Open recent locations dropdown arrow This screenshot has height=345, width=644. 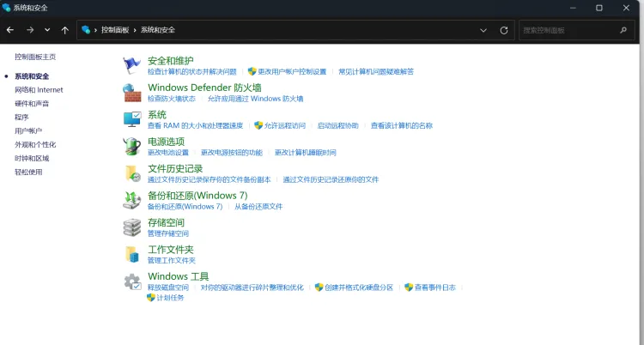click(x=47, y=30)
